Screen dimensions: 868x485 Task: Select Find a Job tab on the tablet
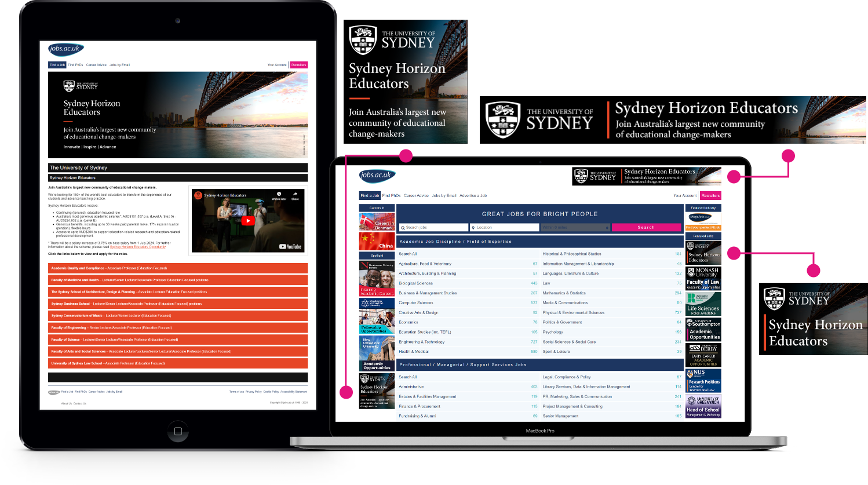(x=57, y=65)
